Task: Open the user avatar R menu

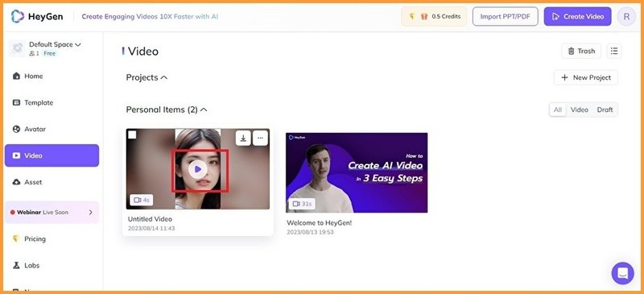Action: point(626,16)
